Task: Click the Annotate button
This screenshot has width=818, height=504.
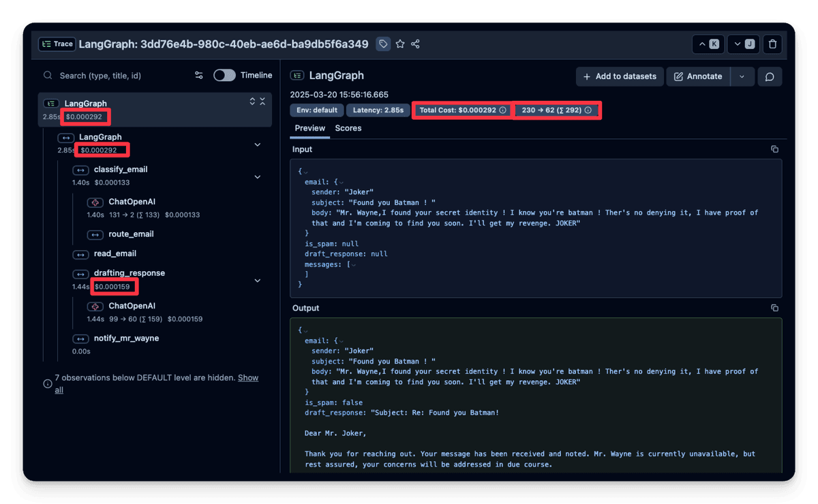Action: [698, 76]
